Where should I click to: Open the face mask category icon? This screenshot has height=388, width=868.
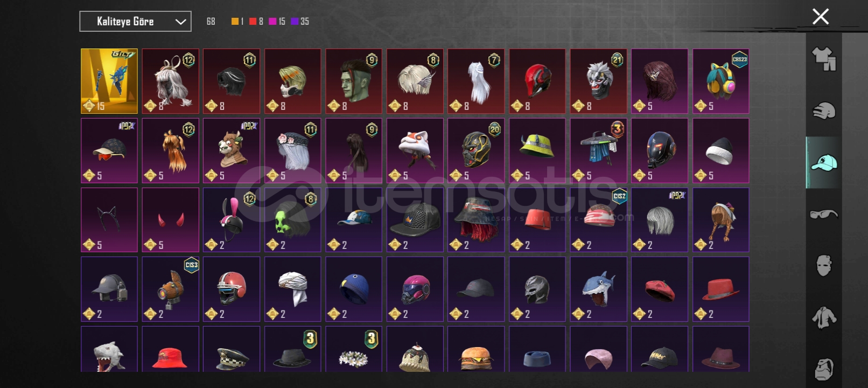pos(824,265)
